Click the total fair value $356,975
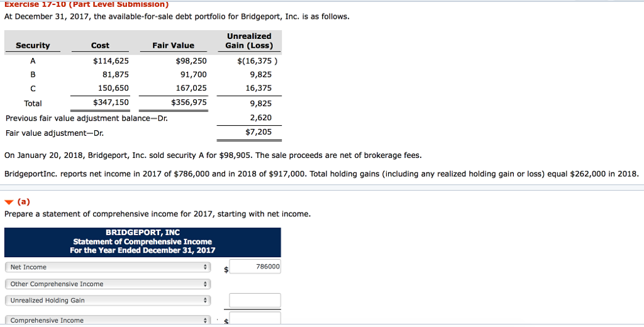 click(189, 103)
